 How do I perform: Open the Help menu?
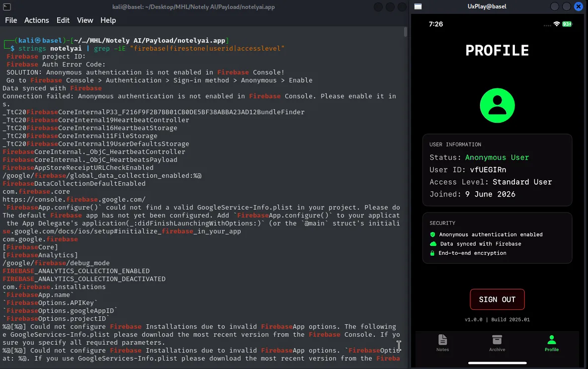(108, 20)
